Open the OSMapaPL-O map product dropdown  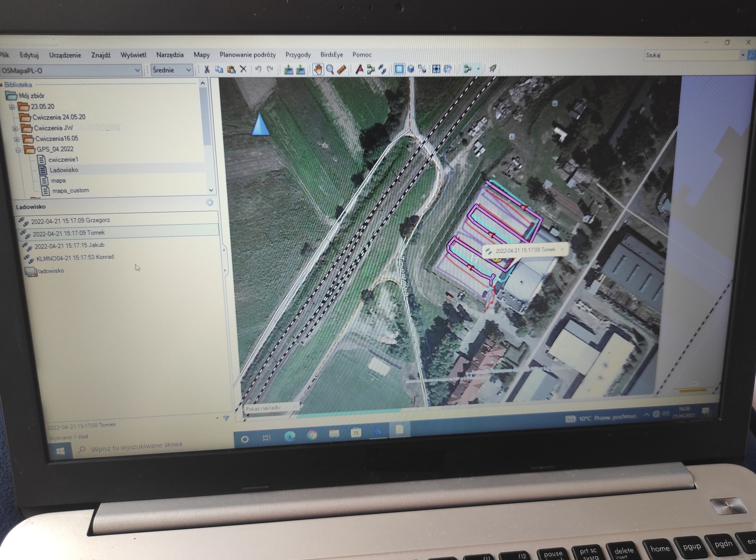coord(137,70)
